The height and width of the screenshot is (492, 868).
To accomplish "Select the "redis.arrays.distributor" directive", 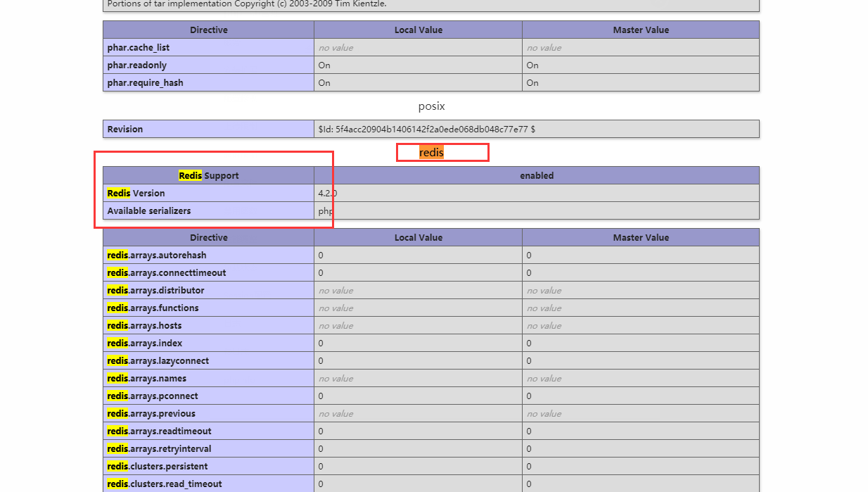I will [x=155, y=291].
